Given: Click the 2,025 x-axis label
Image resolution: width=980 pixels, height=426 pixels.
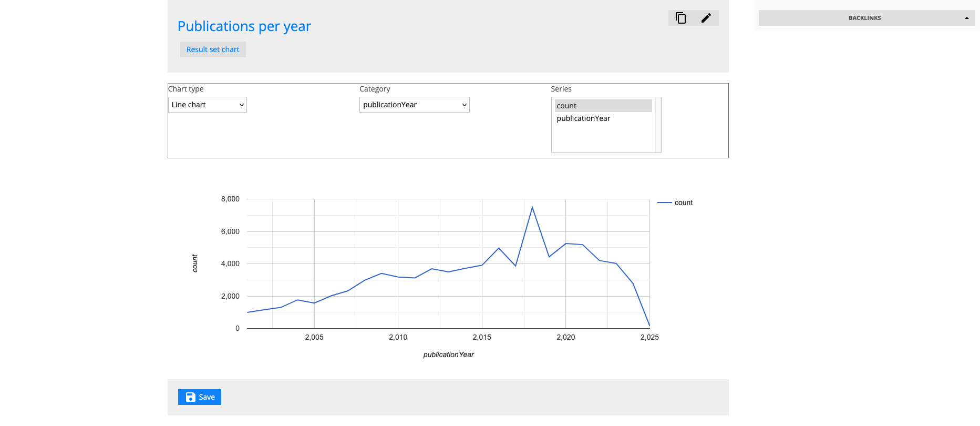Looking at the screenshot, I should click(649, 337).
